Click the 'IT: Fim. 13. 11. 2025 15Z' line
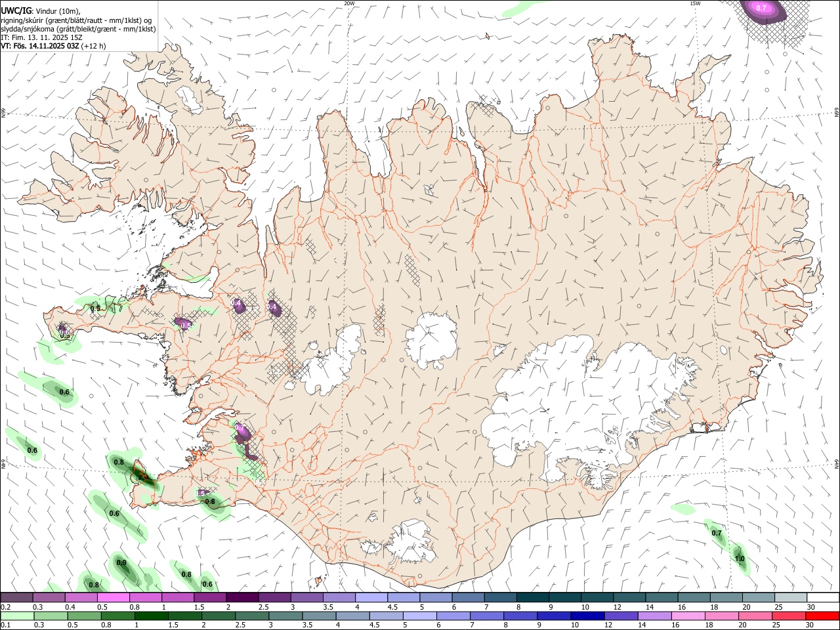This screenshot has height=630, width=840. click(x=41, y=37)
